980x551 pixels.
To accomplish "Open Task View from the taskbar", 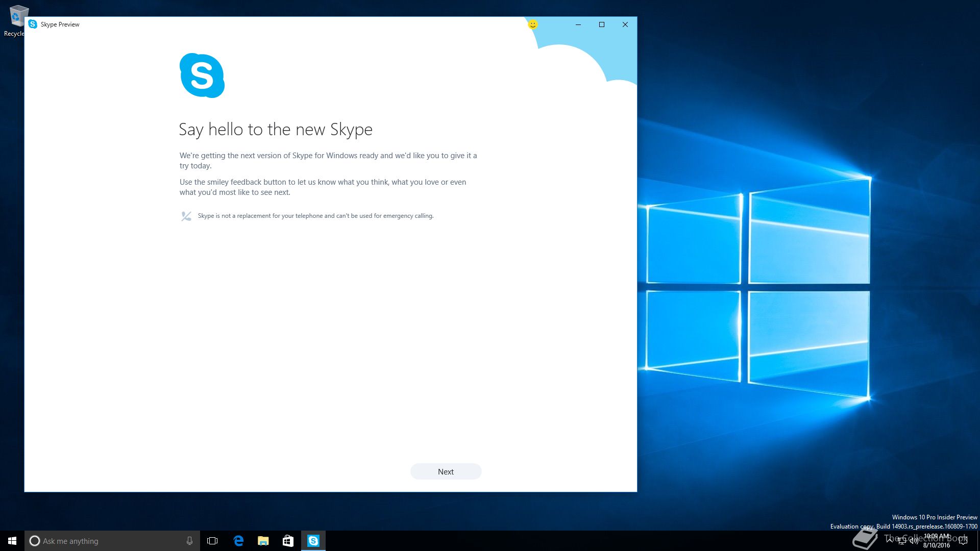I will 212,541.
